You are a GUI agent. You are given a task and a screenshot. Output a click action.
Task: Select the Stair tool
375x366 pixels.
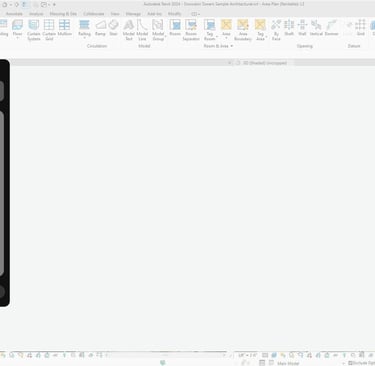tap(113, 28)
